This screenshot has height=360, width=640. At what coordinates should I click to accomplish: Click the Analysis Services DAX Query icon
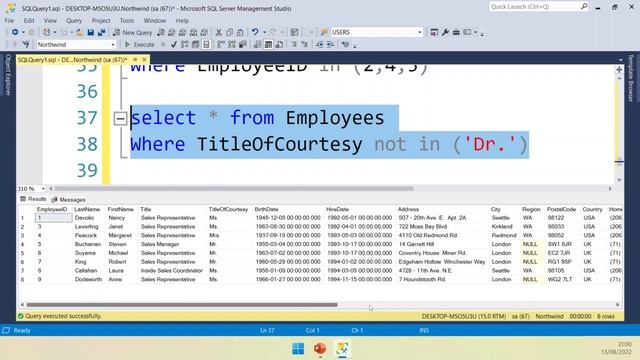(204, 32)
